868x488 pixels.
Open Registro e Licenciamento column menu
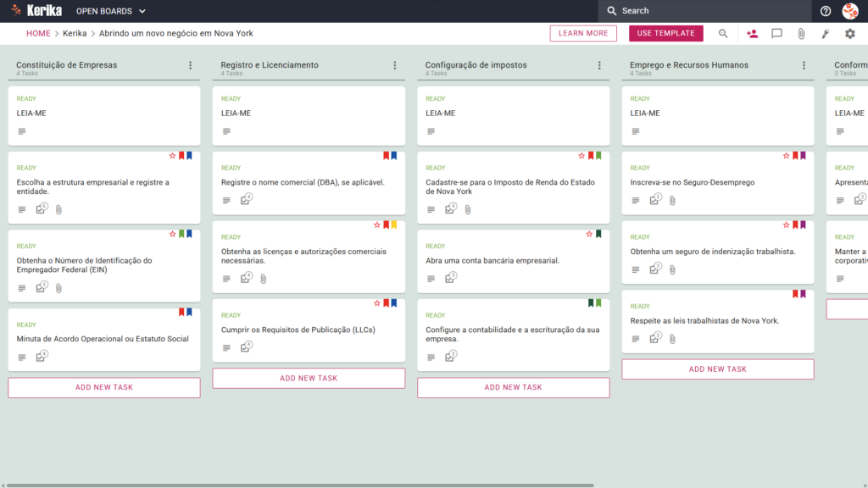click(395, 65)
